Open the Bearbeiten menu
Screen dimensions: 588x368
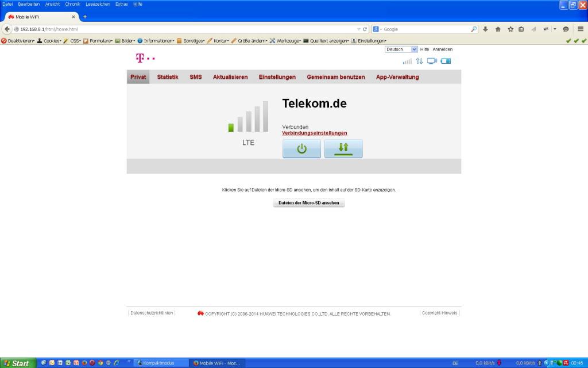coord(29,4)
